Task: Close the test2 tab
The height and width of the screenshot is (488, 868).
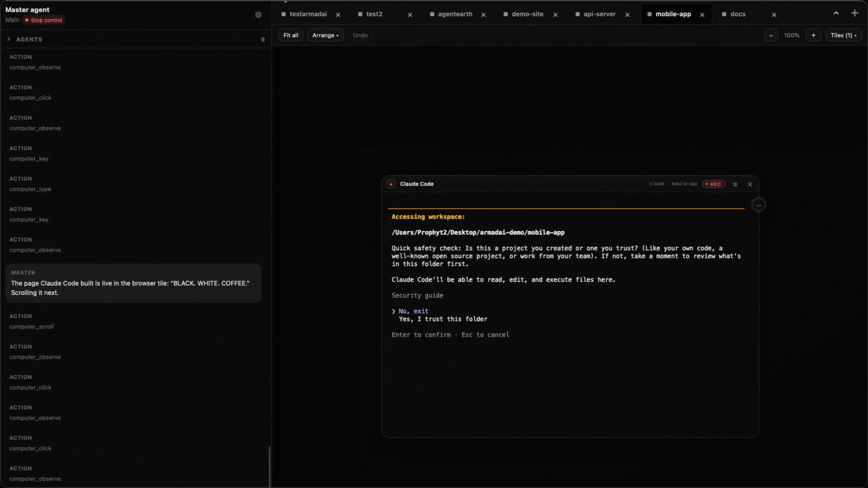Action: [x=410, y=15]
